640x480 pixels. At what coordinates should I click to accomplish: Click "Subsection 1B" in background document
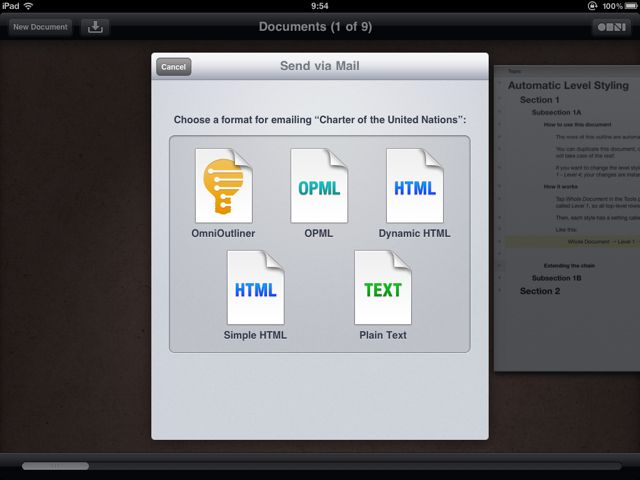pyautogui.click(x=556, y=278)
